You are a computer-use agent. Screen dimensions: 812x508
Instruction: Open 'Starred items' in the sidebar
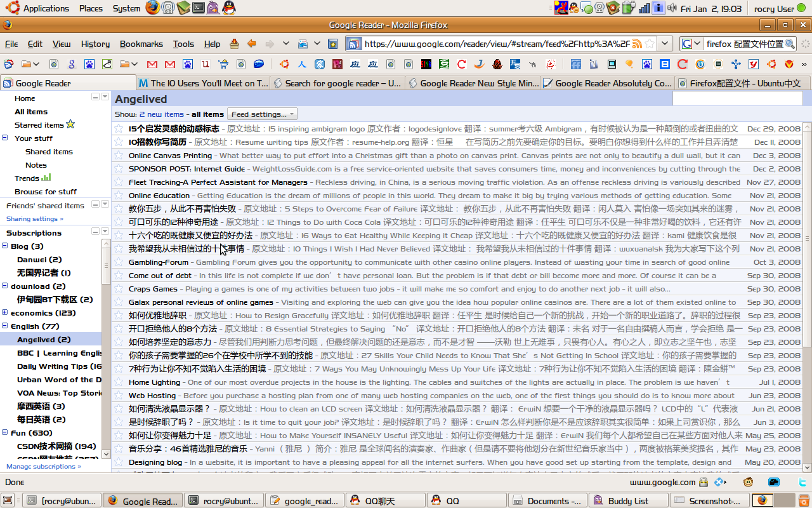click(x=39, y=125)
